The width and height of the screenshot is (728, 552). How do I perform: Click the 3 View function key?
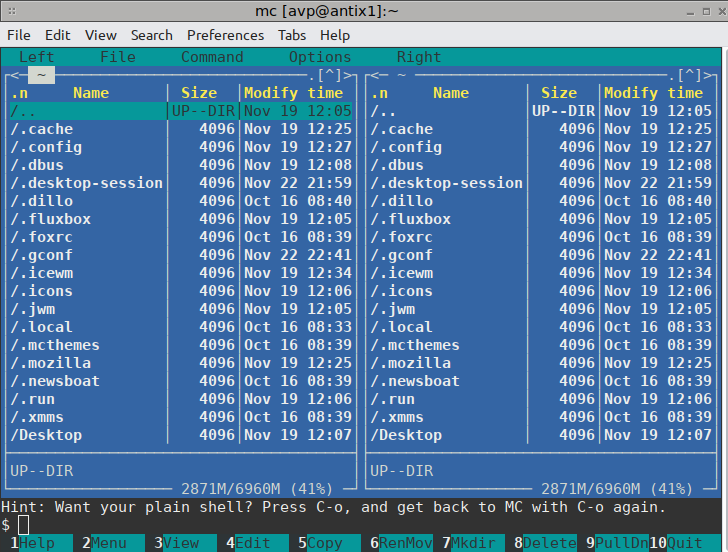(185, 543)
